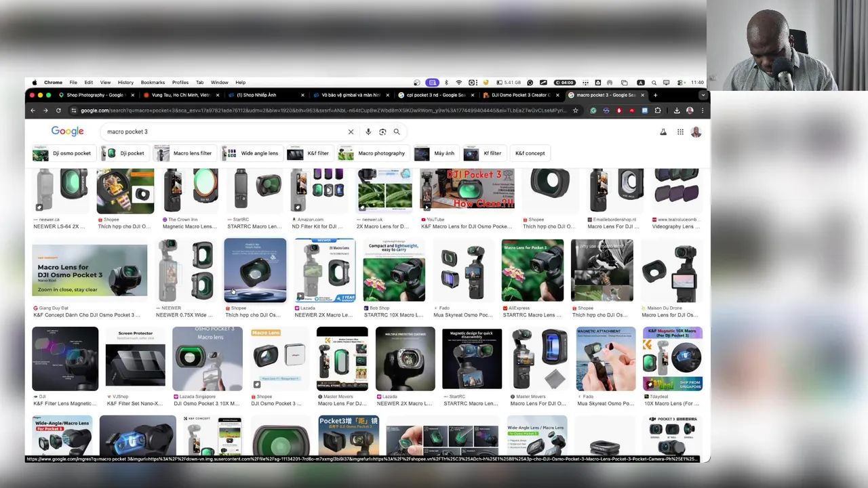Close the 'cpl pocket 3 nd' tab
The image size is (868, 488).
[472, 95]
